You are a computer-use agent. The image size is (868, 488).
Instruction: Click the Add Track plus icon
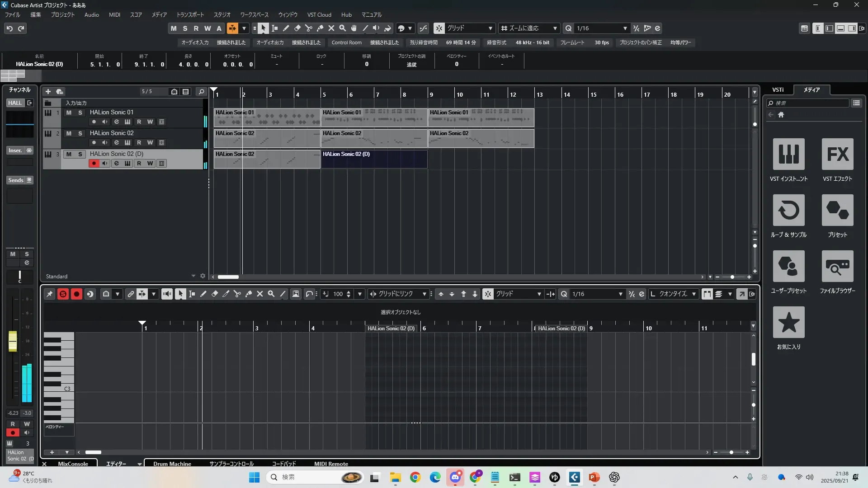pos(48,92)
